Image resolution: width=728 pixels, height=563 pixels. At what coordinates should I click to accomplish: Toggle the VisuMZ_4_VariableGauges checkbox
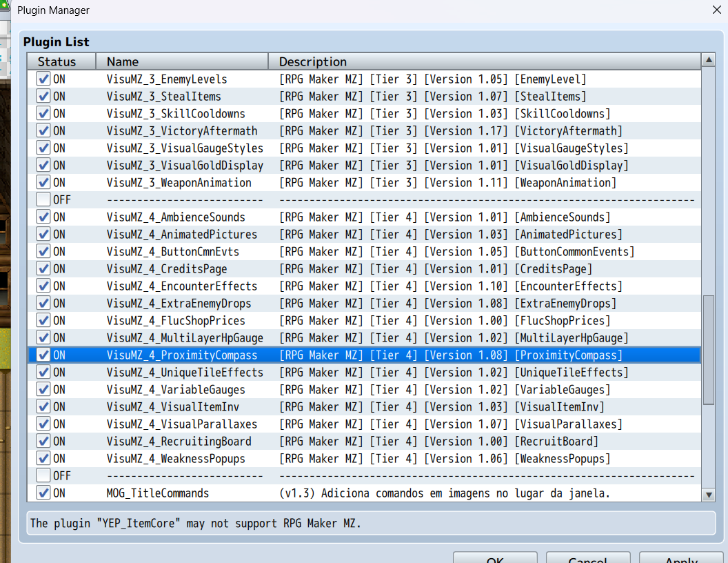point(43,389)
